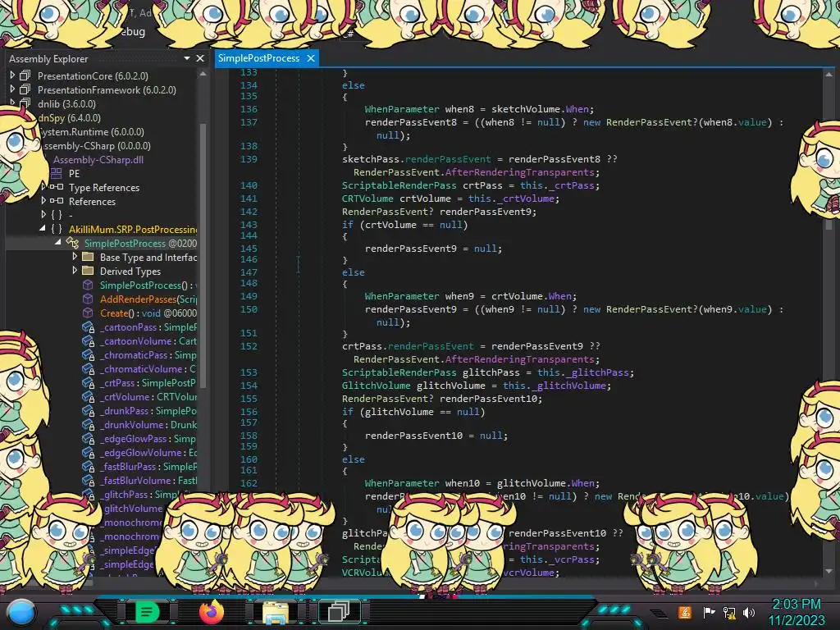Click the '-' namespace braces icon

pyautogui.click(x=57, y=215)
